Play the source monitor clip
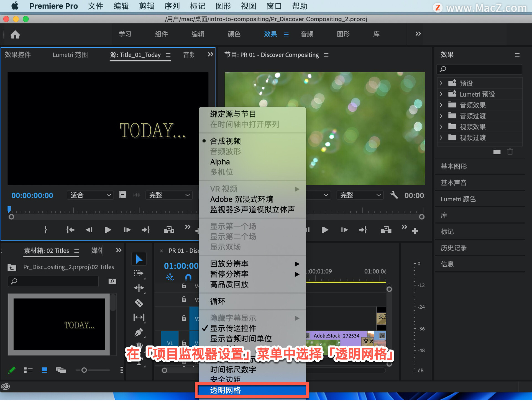Viewport: 532px width, 401px height. [108, 230]
